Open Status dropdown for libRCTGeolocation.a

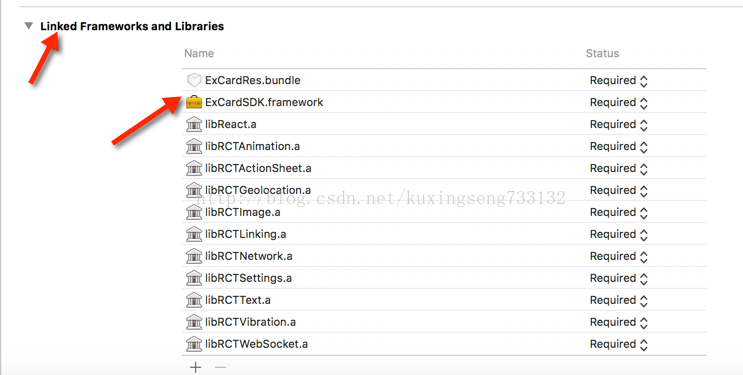(618, 191)
